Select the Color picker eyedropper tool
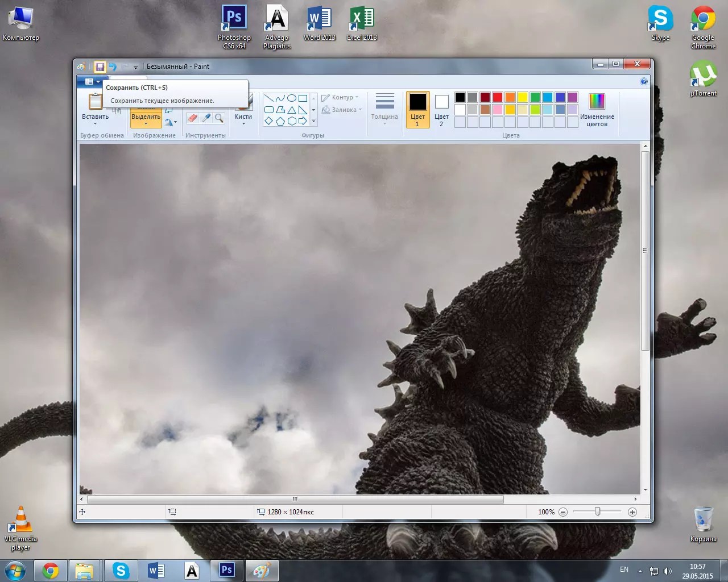 pyautogui.click(x=206, y=118)
